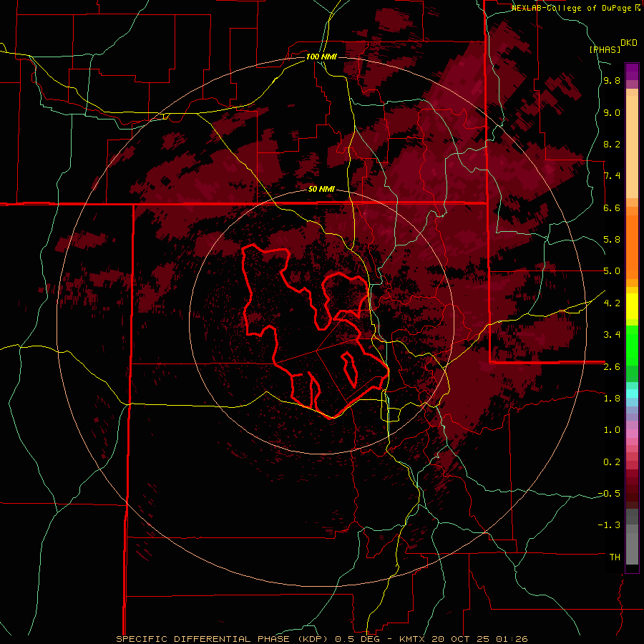Image resolution: width=644 pixels, height=644 pixels.
Task: Click the 9.0 value on the color scale
Action: 612,113
